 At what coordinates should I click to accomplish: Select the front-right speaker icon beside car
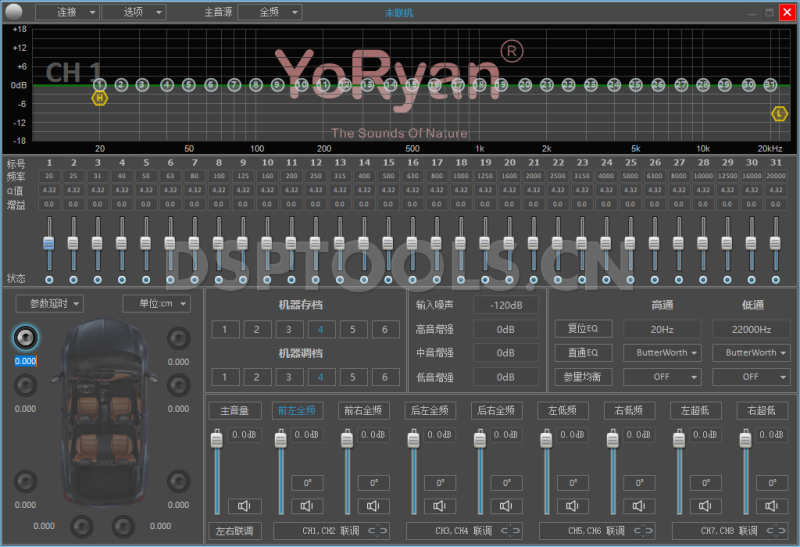coord(178,337)
